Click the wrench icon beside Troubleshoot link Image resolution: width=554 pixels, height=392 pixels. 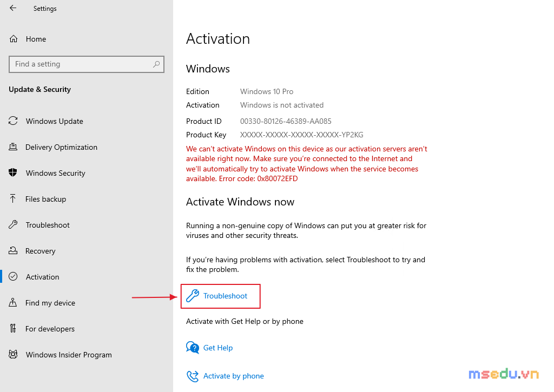pos(193,296)
